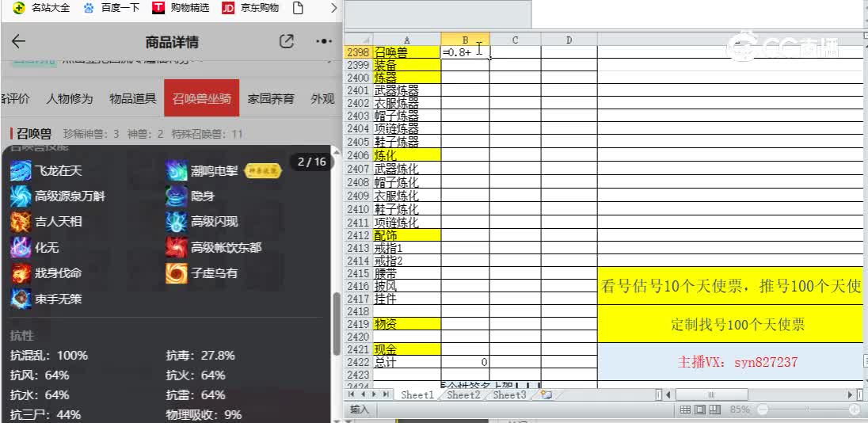The width and height of the screenshot is (868, 423).
Task: Click the horizontal scrollbar right arrow in Excel
Action: click(851, 394)
